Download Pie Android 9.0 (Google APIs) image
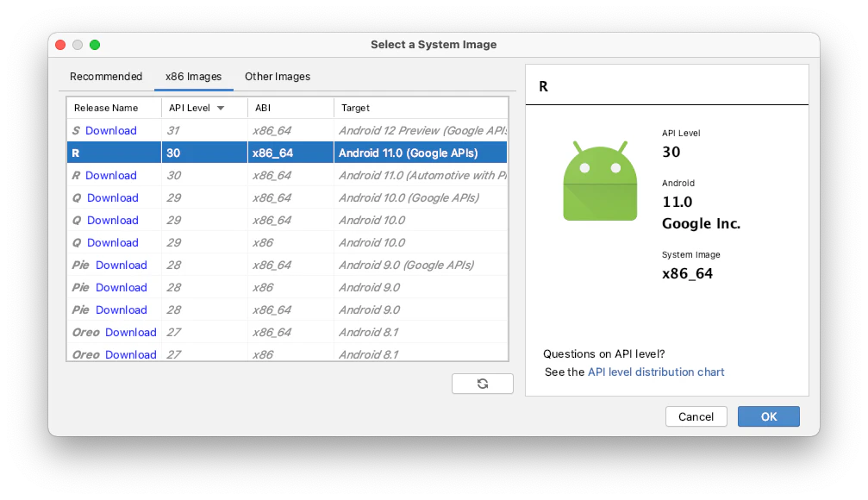 tap(122, 266)
